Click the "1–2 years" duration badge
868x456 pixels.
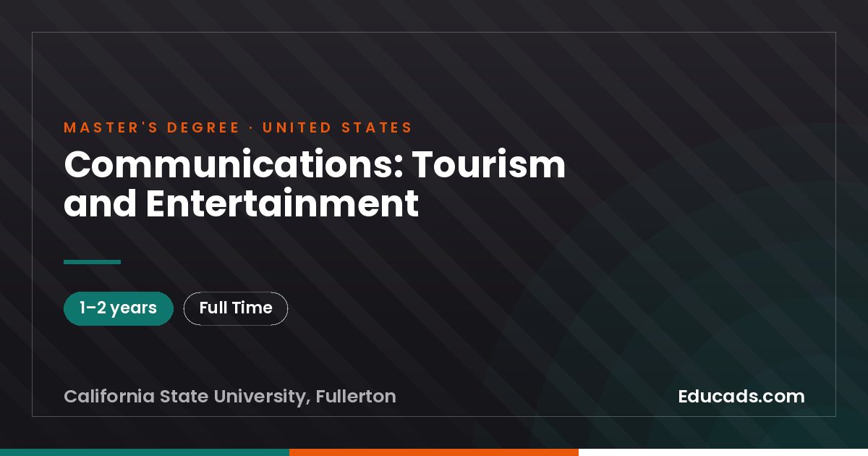[x=119, y=308]
